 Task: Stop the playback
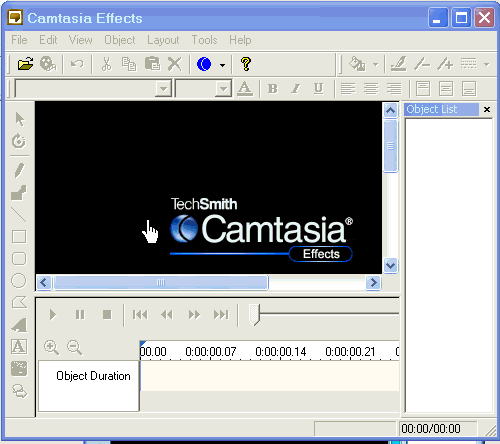click(107, 315)
